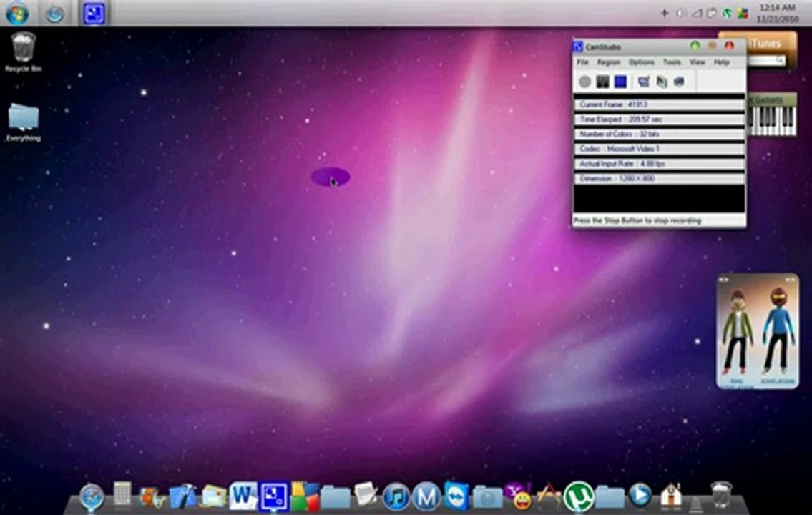Click the CamStudio Record button
Screen dimensions: 812x515
pos(584,82)
